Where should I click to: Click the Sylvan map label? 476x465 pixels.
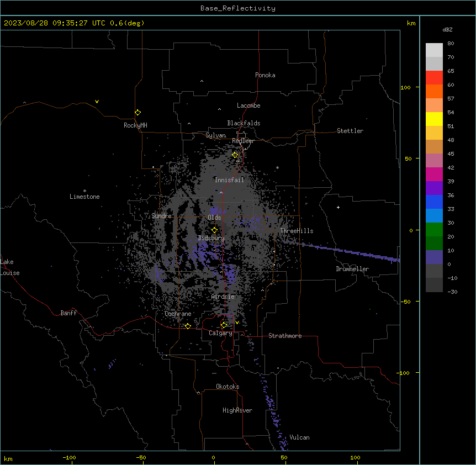215,135
